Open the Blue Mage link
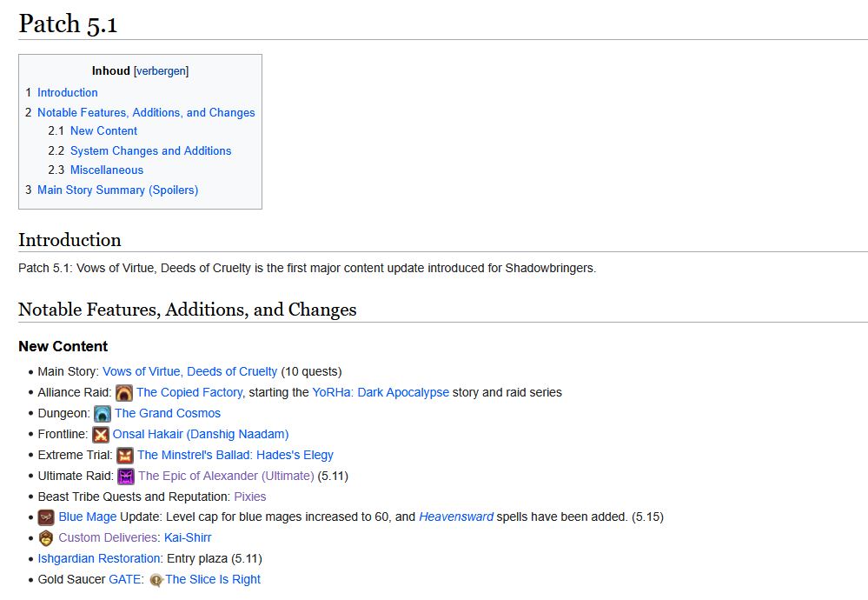This screenshot has width=868, height=600. [x=88, y=517]
